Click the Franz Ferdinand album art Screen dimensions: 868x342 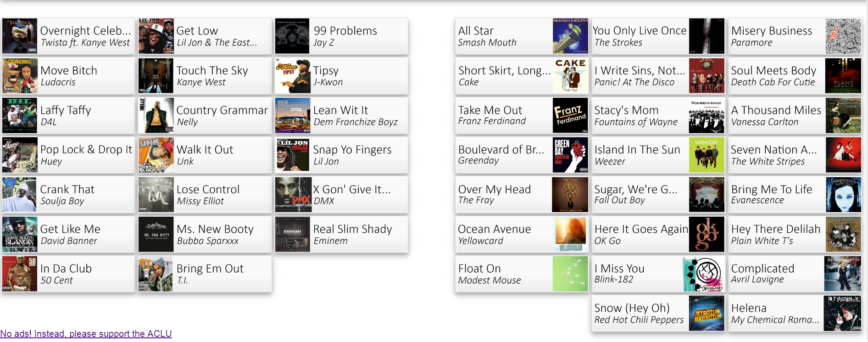(x=570, y=115)
